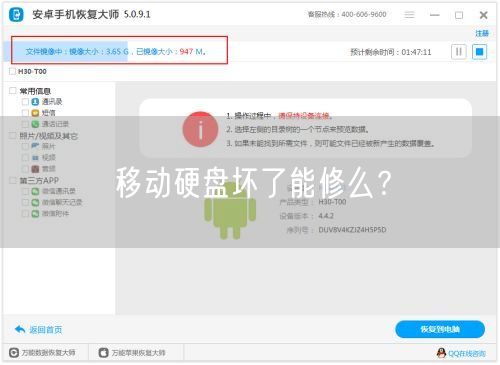
Task: Click the title 安卓手机恢复大师 5.0.9.1
Action: [x=91, y=14]
